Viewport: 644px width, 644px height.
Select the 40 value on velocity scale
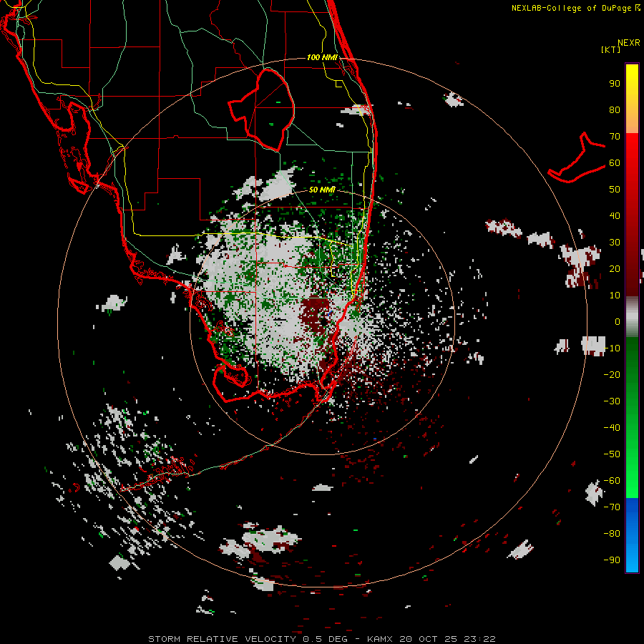pyautogui.click(x=615, y=215)
